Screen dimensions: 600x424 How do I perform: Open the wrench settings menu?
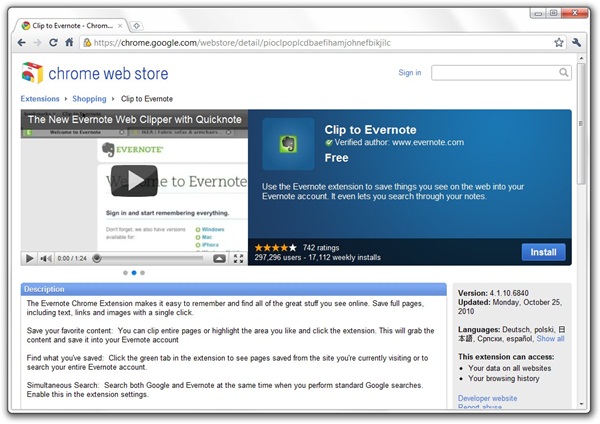[x=576, y=42]
